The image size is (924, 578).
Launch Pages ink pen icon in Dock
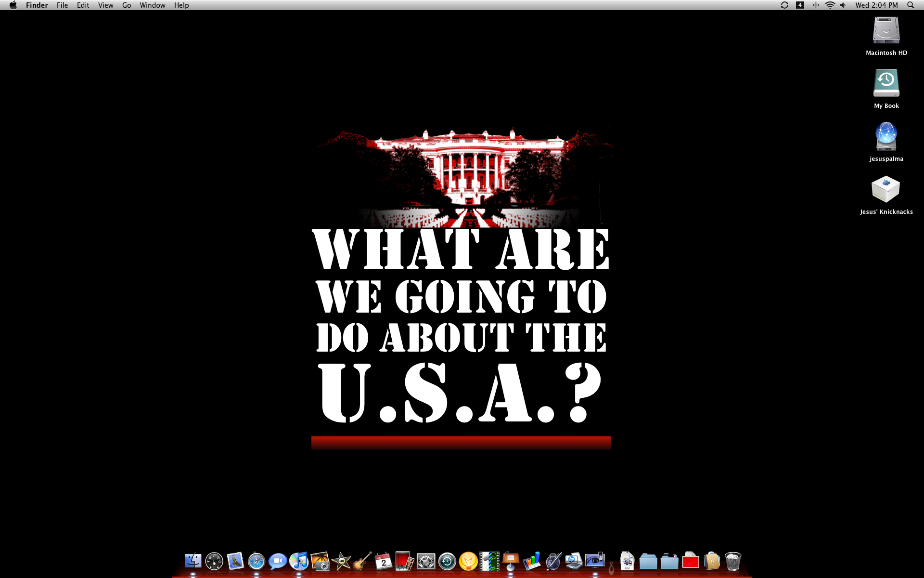[553, 561]
